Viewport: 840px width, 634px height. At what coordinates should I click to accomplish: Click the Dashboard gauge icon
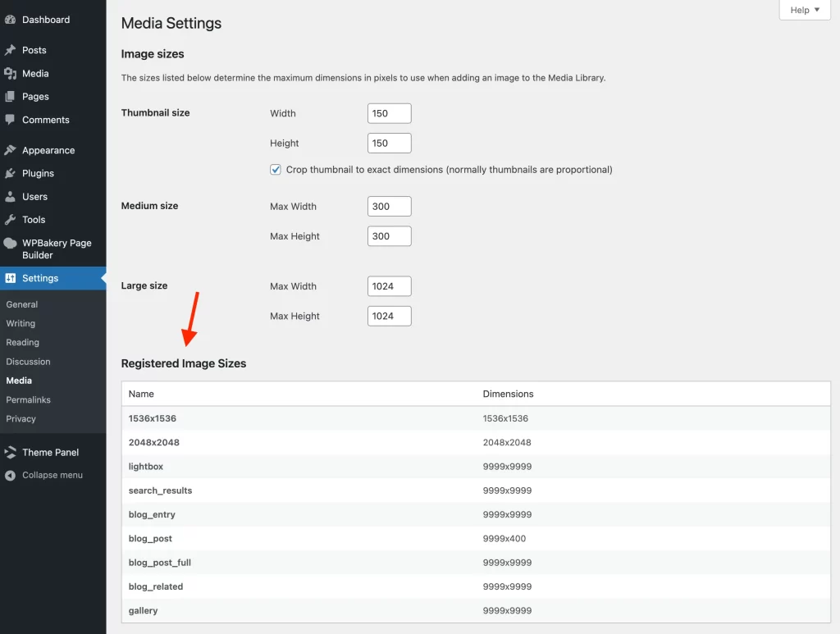(x=10, y=20)
